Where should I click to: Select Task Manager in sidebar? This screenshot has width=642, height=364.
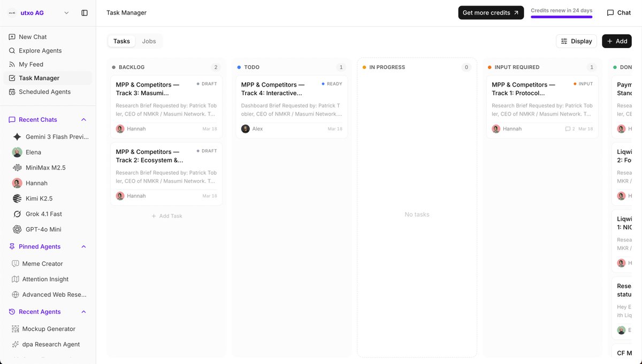coord(48,78)
